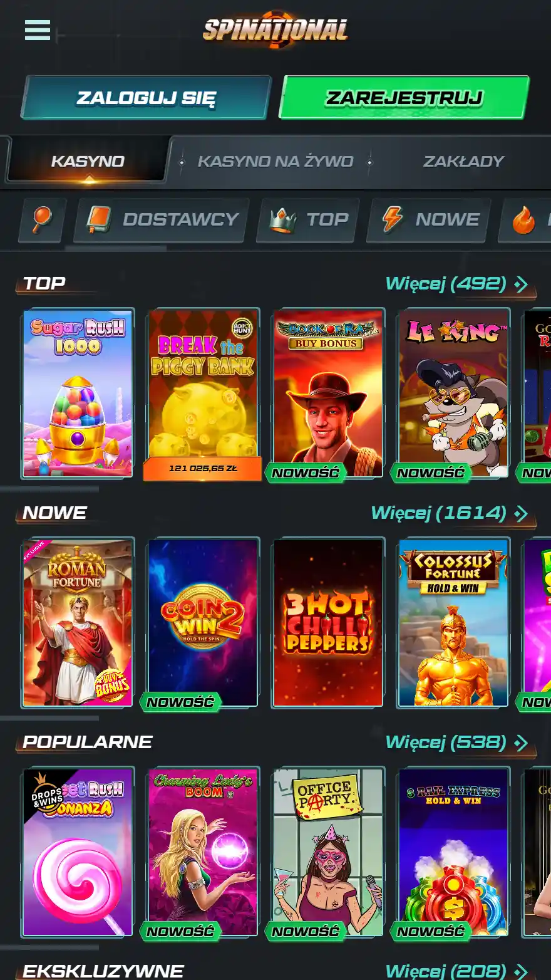This screenshot has height=980, width=551.
Task: Select the Top crown filter
Action: 308,220
